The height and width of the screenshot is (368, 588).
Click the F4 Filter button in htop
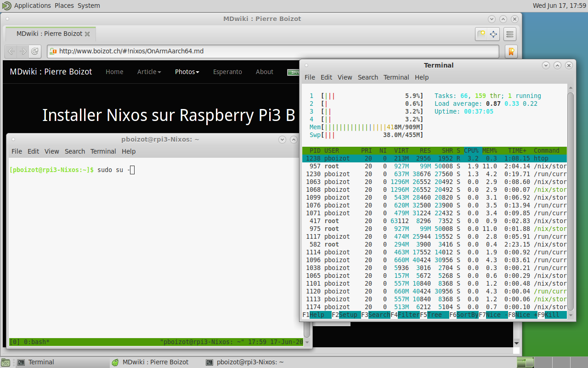tap(405, 315)
